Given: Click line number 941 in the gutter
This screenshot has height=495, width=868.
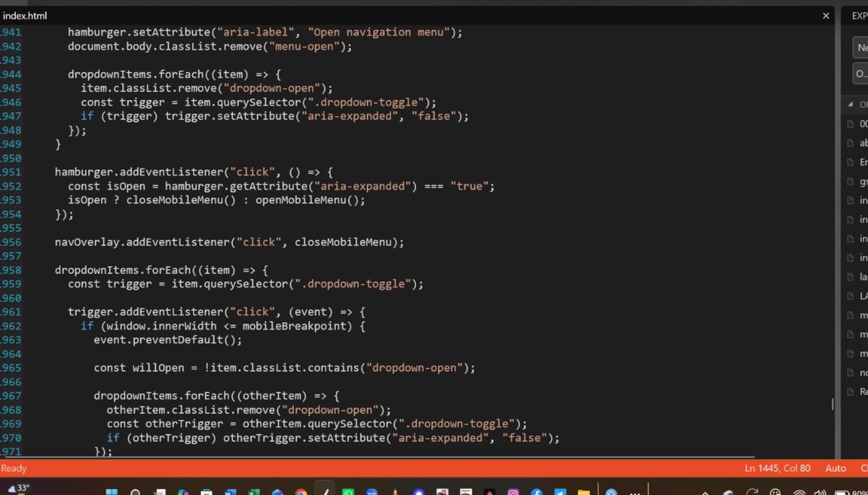Looking at the screenshot, I should point(11,33).
